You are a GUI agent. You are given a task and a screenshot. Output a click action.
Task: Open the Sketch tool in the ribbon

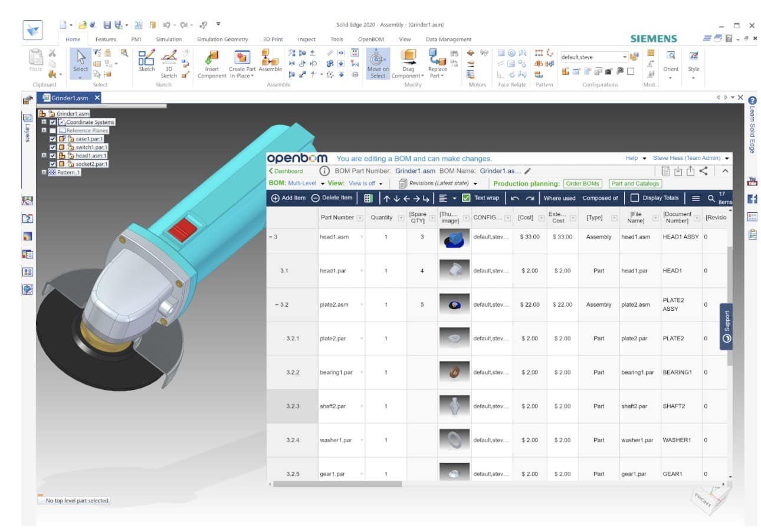pos(146,61)
